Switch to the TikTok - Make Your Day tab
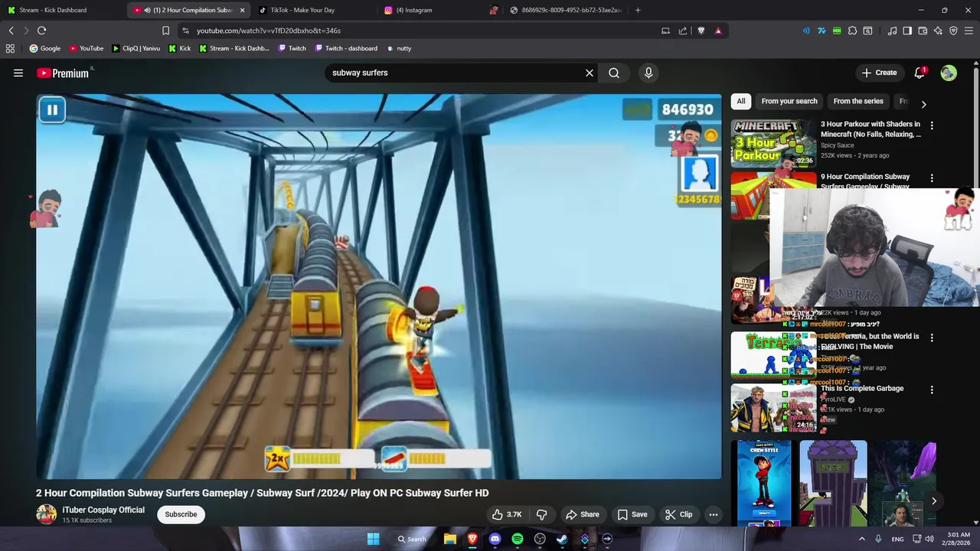The width and height of the screenshot is (980, 551). (x=312, y=10)
